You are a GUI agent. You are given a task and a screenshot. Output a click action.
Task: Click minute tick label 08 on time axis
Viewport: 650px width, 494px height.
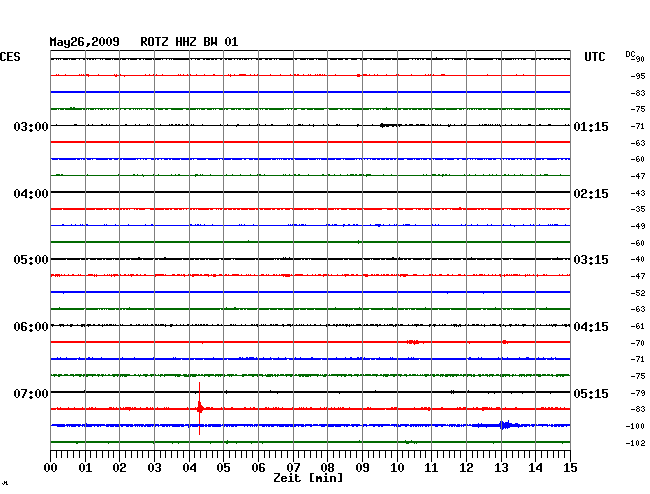[327, 468]
